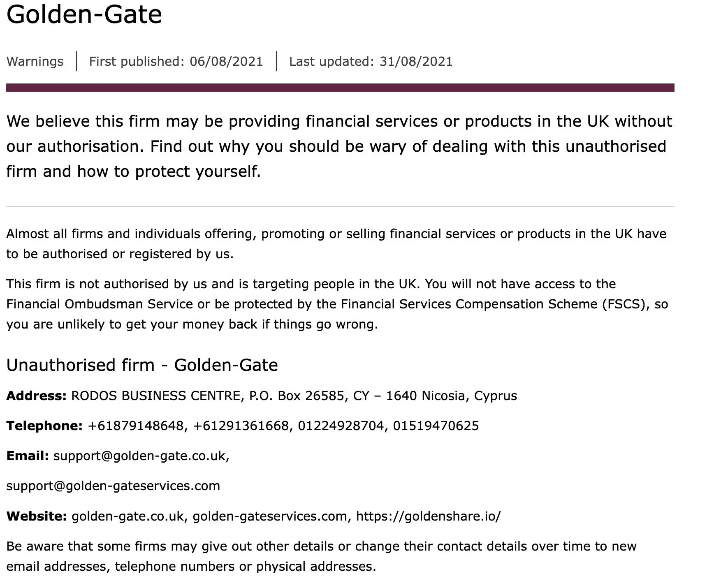Click the https://goldenshare.io/ website URL

pyautogui.click(x=429, y=516)
